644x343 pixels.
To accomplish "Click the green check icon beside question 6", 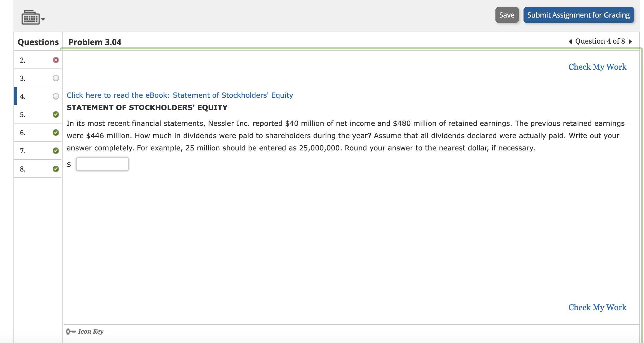I will tap(55, 132).
